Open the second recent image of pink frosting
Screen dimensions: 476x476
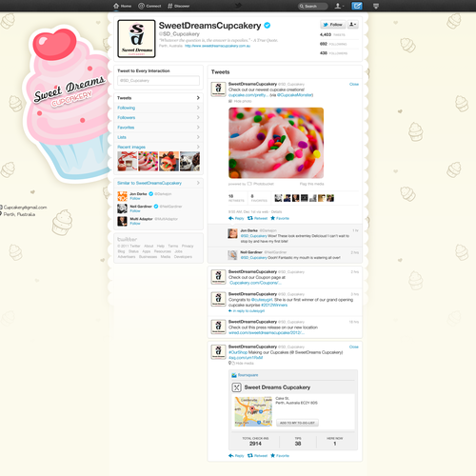(x=148, y=161)
